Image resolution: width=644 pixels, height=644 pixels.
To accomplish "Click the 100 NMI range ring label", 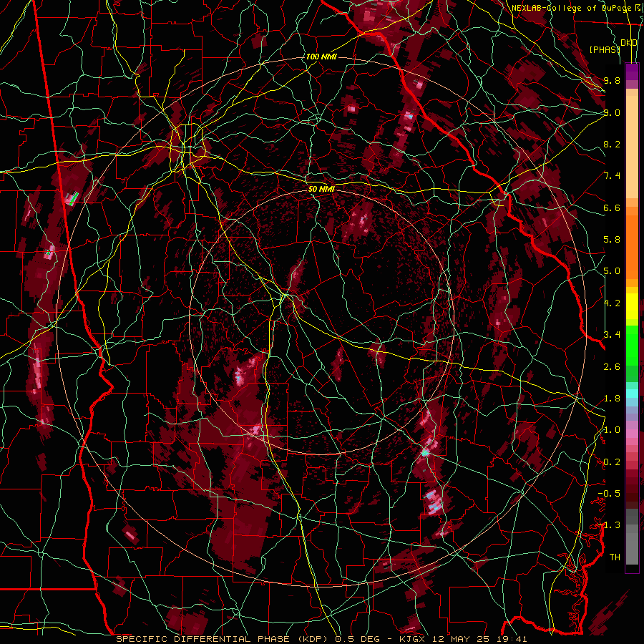I will 321,57.
